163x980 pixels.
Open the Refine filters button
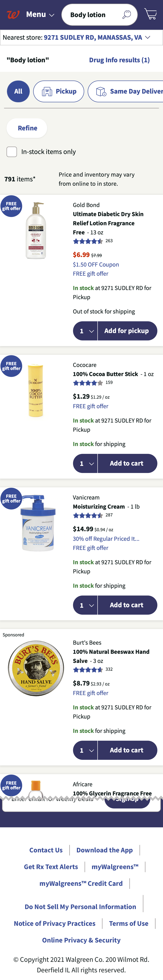coord(27,128)
